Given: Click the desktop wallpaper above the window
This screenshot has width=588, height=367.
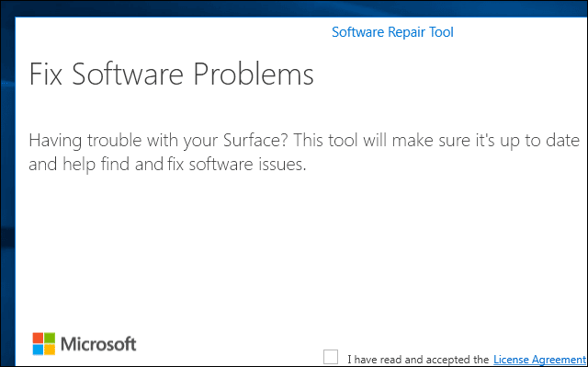Looking at the screenshot, I should [x=294, y=8].
